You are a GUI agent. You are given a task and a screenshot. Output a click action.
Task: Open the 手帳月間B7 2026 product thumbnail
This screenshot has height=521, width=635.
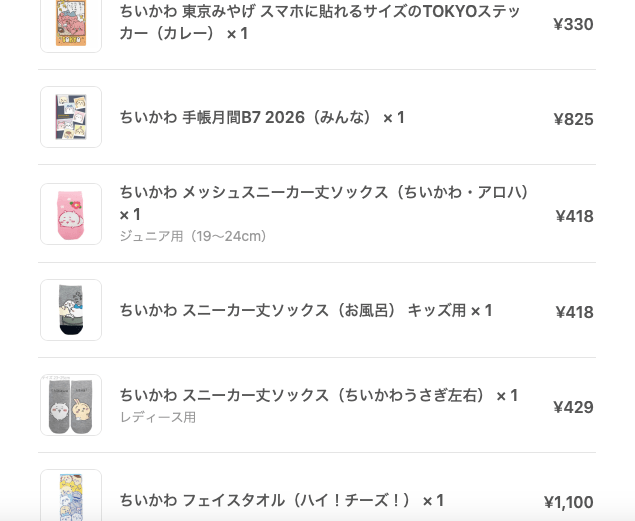pyautogui.click(x=71, y=117)
